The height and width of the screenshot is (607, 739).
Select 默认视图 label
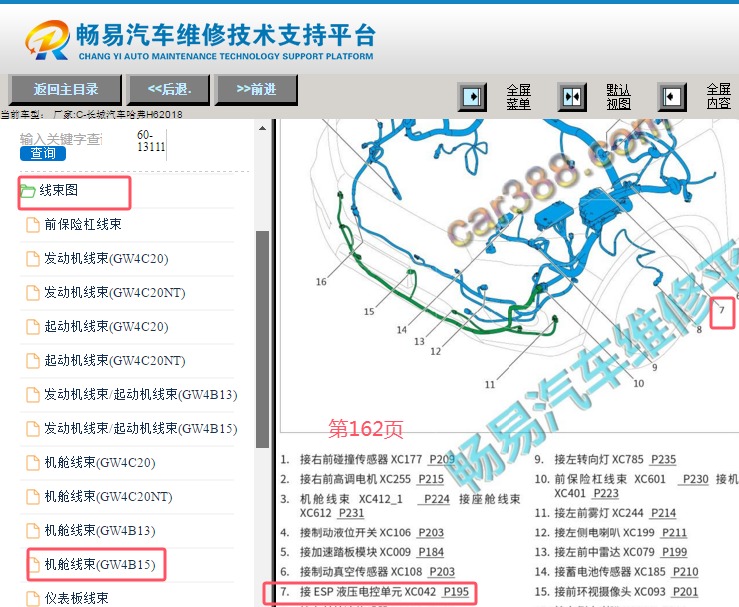[x=618, y=97]
